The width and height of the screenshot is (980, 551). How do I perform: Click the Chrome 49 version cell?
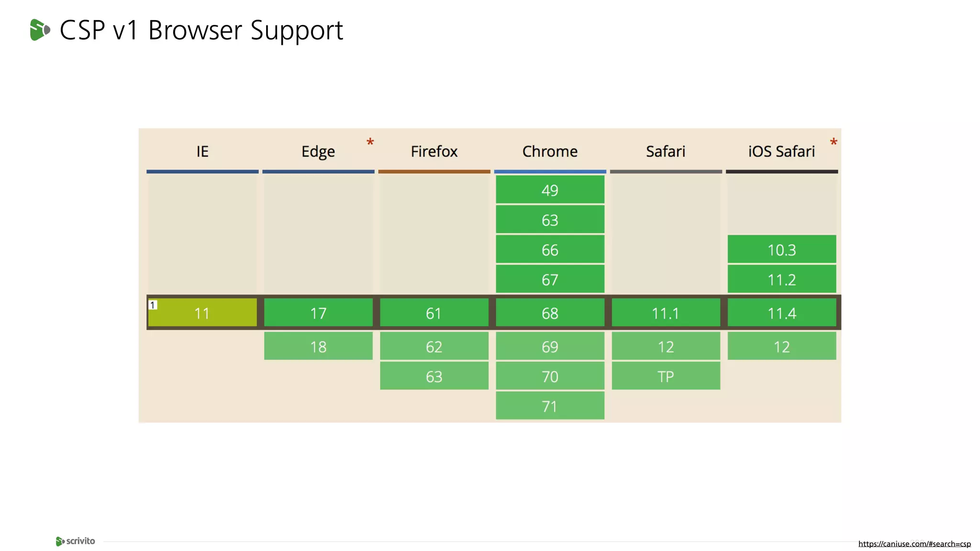point(550,190)
